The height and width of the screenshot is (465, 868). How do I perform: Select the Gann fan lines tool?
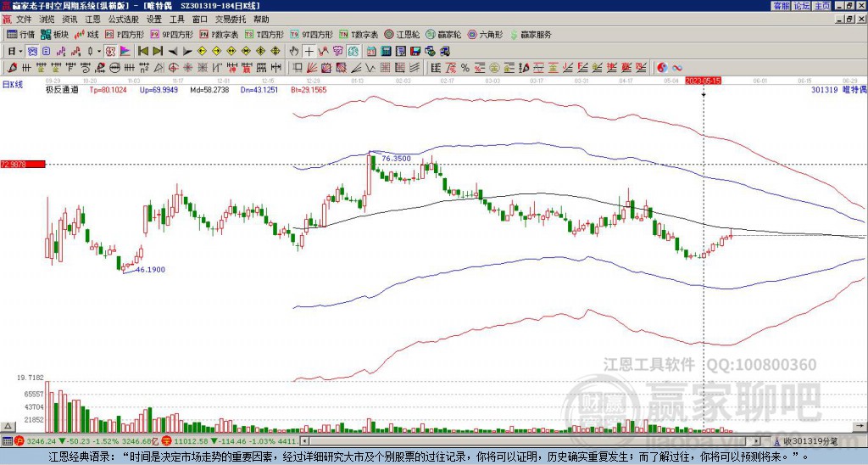pos(312,68)
